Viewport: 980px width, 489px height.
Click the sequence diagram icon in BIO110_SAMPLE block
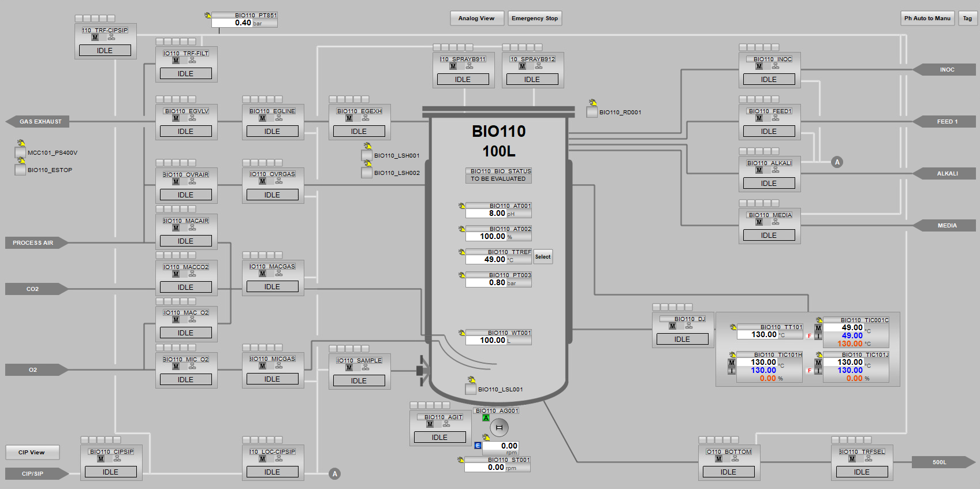[365, 368]
